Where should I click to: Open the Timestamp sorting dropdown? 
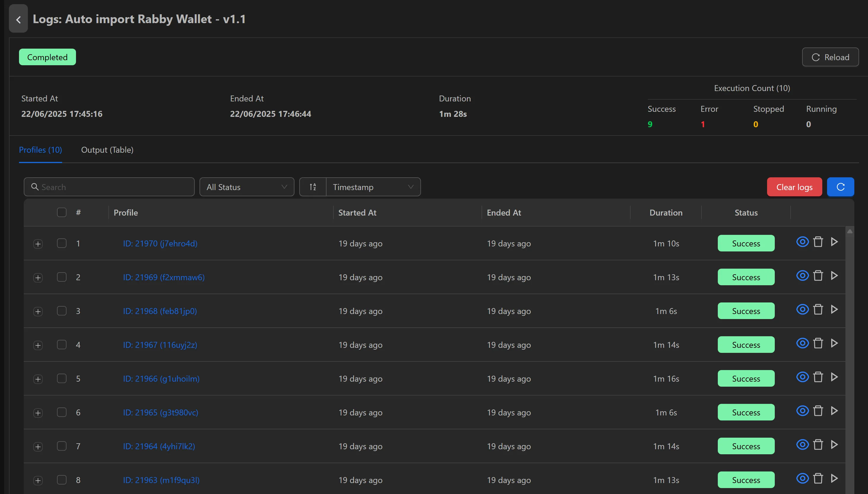pyautogui.click(x=373, y=187)
